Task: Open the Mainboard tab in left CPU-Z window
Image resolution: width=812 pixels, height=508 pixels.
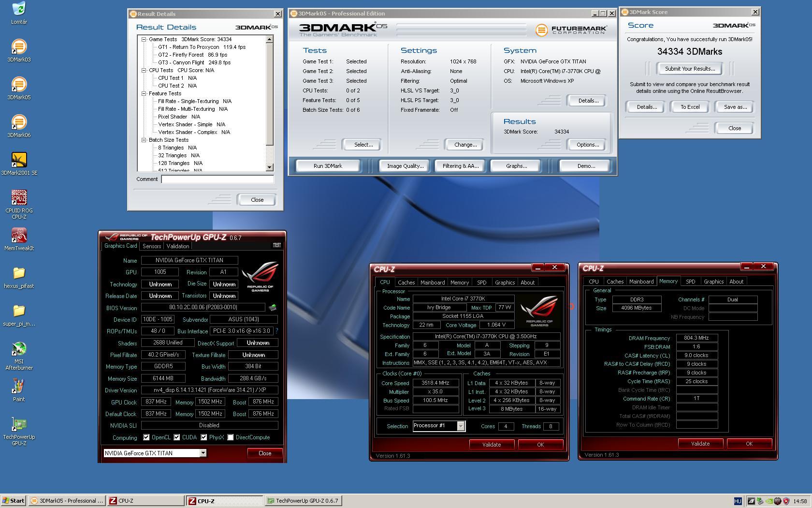Action: coord(433,283)
